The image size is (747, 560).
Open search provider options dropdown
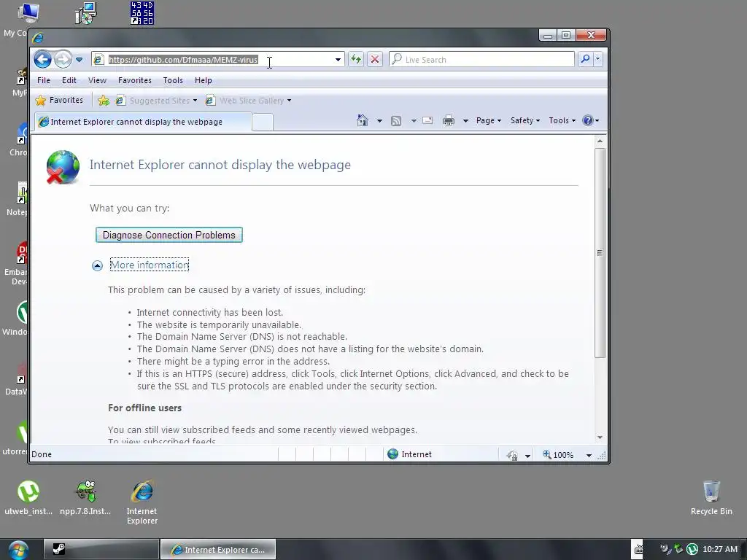click(x=597, y=59)
